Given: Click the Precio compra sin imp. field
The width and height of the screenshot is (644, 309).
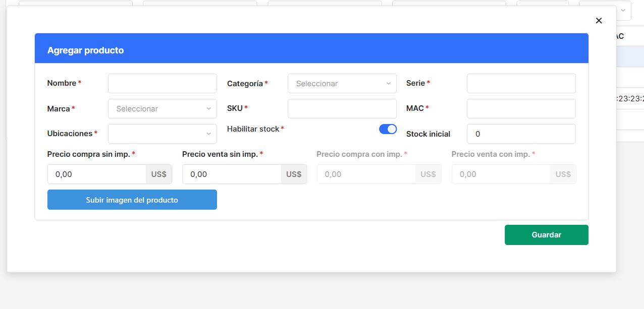Looking at the screenshot, I should click(97, 174).
